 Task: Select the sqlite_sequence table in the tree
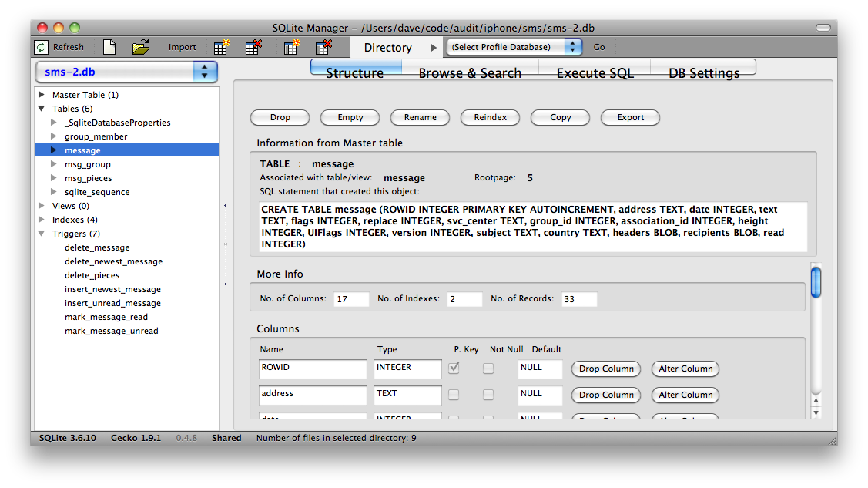(x=97, y=192)
